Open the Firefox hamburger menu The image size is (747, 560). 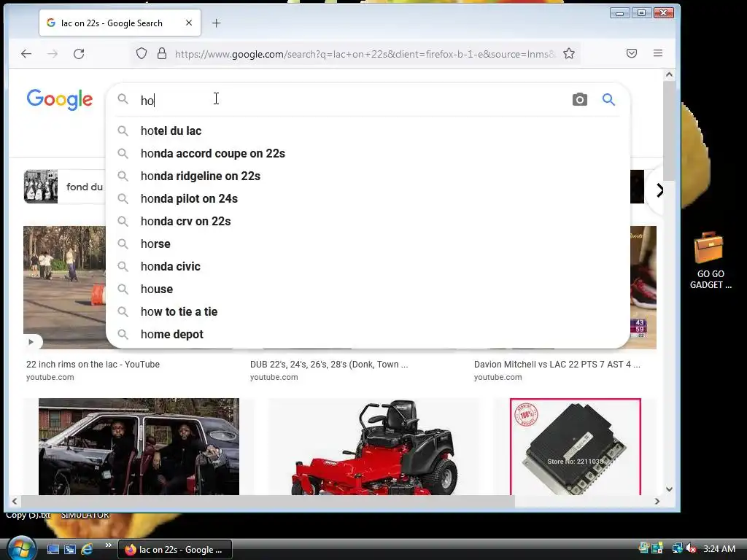pos(658,53)
